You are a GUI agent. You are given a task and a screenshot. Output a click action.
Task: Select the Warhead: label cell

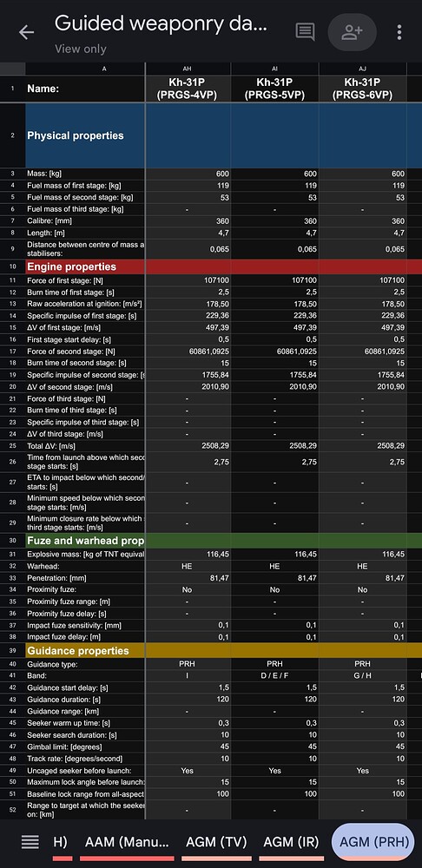tap(85, 566)
